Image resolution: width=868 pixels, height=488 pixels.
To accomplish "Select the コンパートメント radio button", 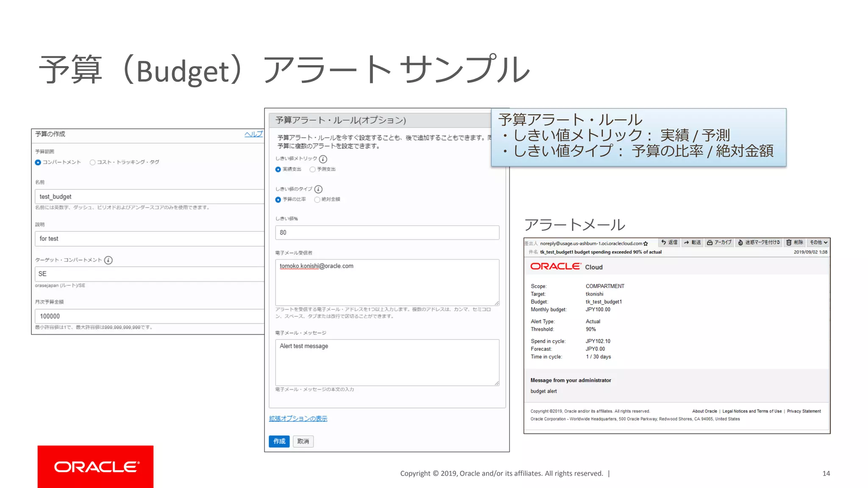I will click(x=38, y=162).
